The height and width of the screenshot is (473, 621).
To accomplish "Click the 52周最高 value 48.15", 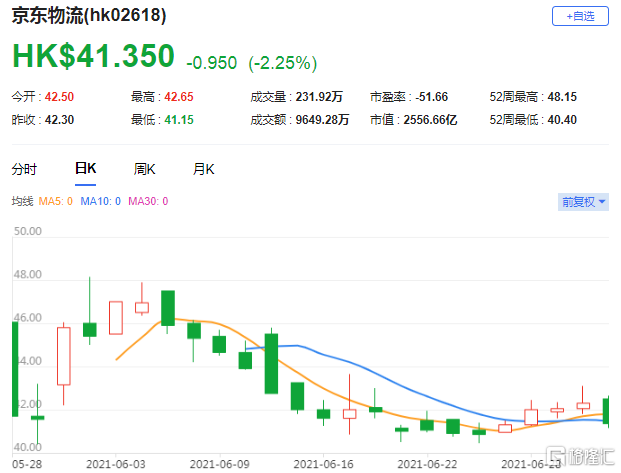I will (562, 97).
